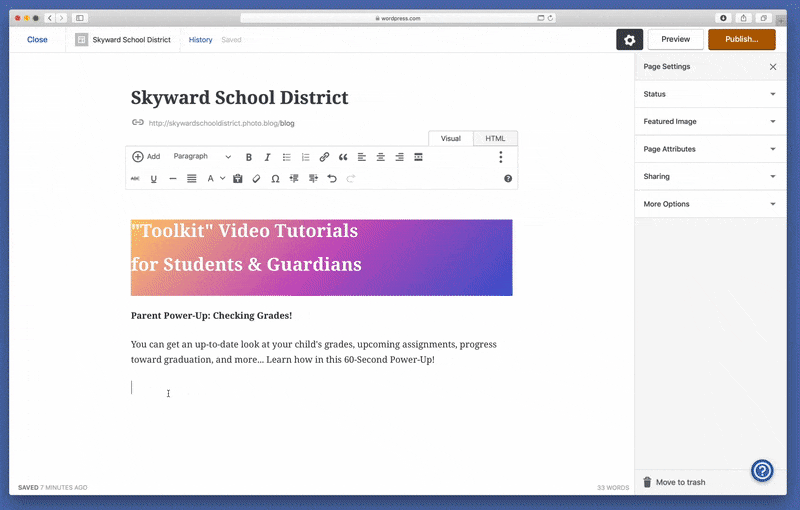Viewport: 800px width, 510px height.
Task: Toggle the Safari sidebar button
Action: (x=80, y=18)
